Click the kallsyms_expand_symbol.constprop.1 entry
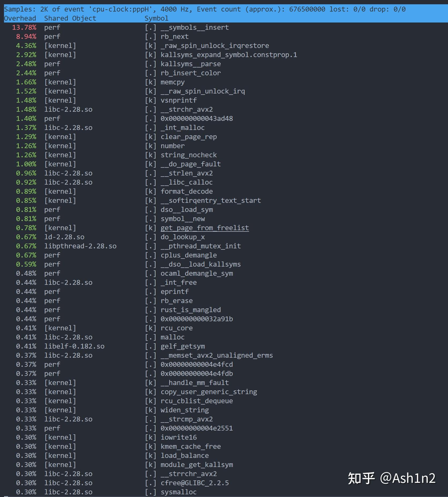Image resolution: width=448 pixels, height=497 pixels. (229, 55)
